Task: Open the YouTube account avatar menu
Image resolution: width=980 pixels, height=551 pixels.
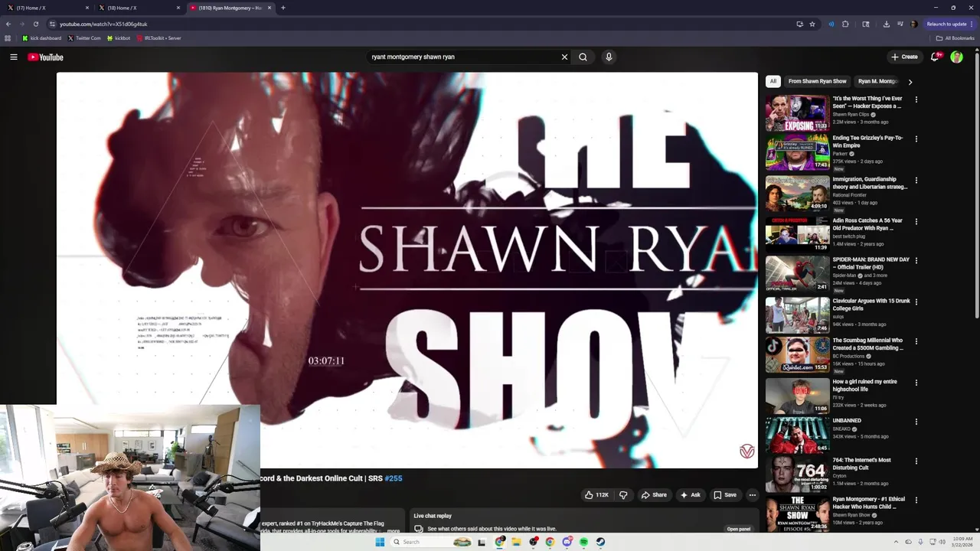Action: coord(956,57)
